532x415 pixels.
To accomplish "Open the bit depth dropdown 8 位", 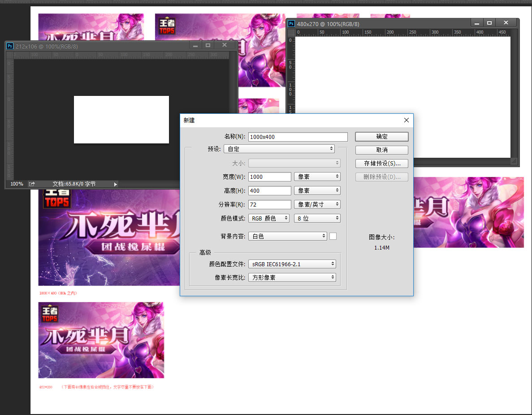I will coord(317,218).
